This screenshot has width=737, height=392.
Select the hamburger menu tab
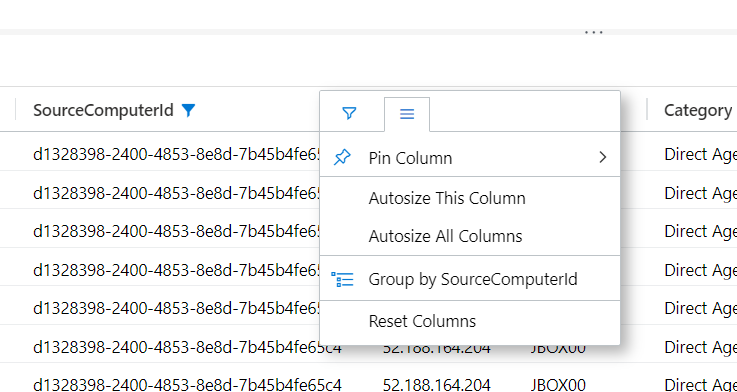[x=407, y=114]
